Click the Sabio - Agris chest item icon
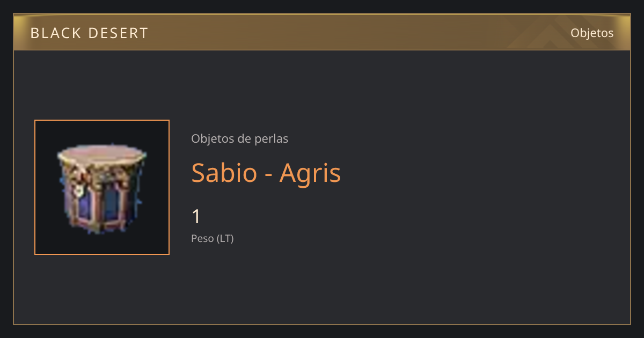This screenshot has width=644, height=338. (101, 187)
